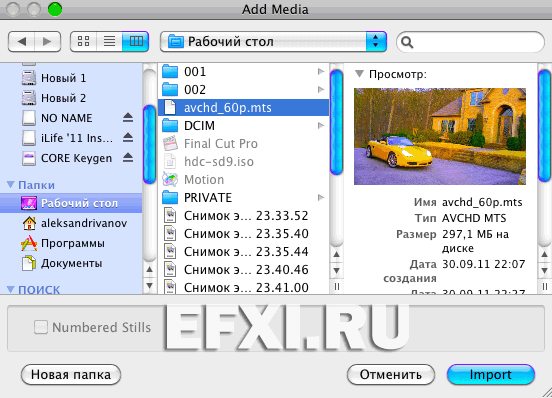Eject the iLife '11 Ins... disk
The height and width of the screenshot is (398, 552).
pos(128,138)
